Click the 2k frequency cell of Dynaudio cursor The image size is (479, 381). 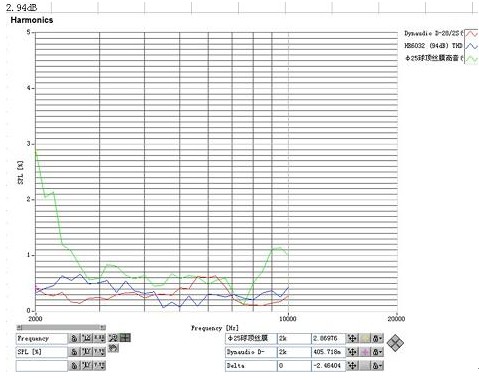(x=294, y=352)
